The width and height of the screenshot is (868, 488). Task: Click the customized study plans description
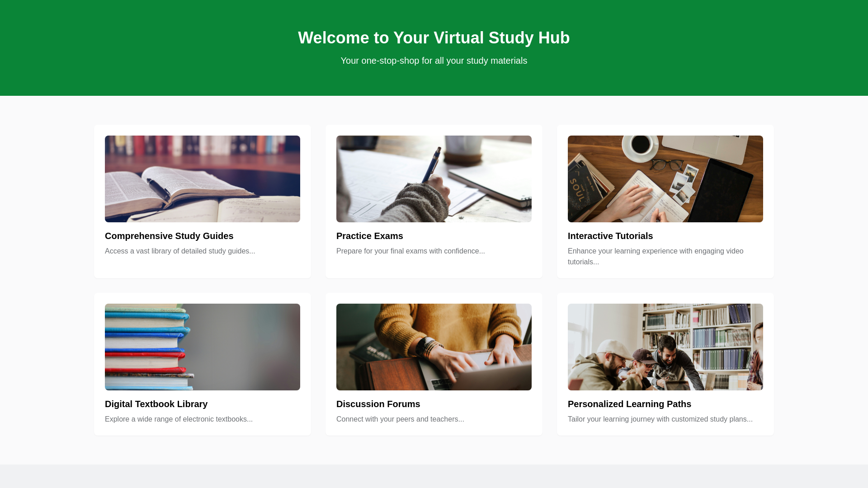coord(660,419)
